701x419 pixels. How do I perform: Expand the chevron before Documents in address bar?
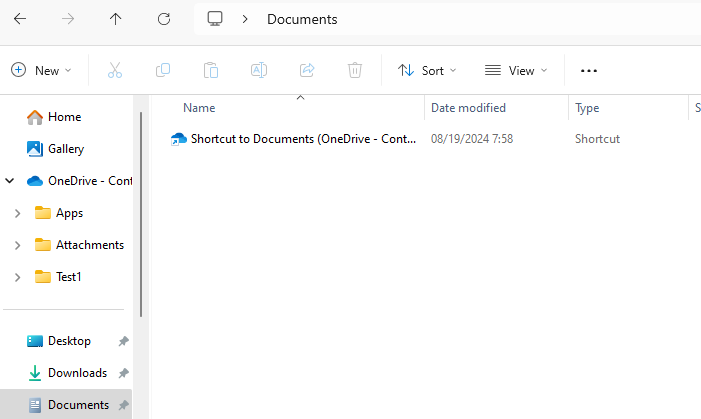coord(245,19)
